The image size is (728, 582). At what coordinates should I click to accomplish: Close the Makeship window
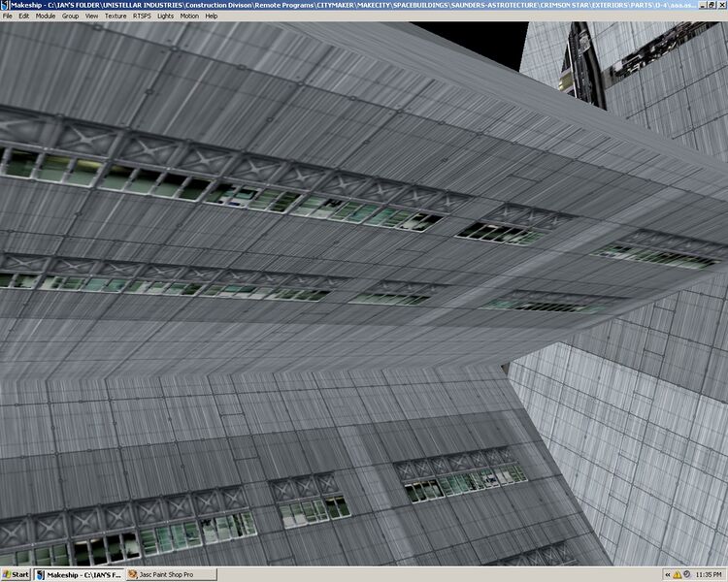[x=721, y=5]
